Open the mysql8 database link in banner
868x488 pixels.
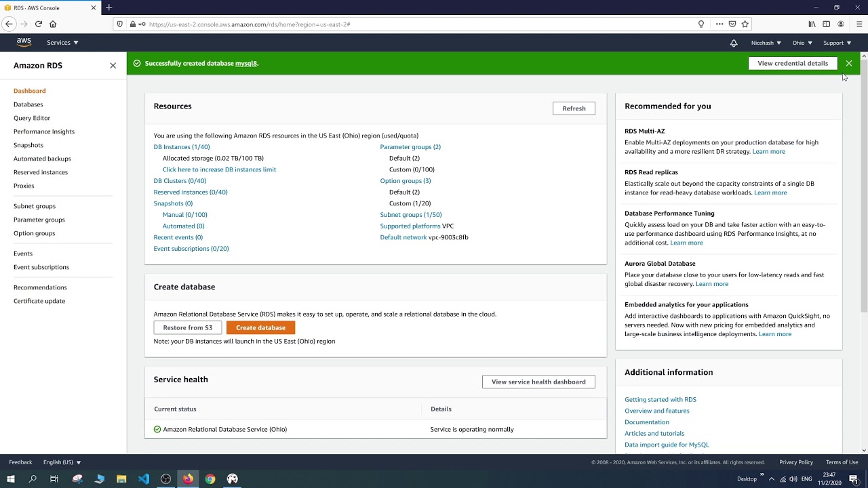[246, 63]
